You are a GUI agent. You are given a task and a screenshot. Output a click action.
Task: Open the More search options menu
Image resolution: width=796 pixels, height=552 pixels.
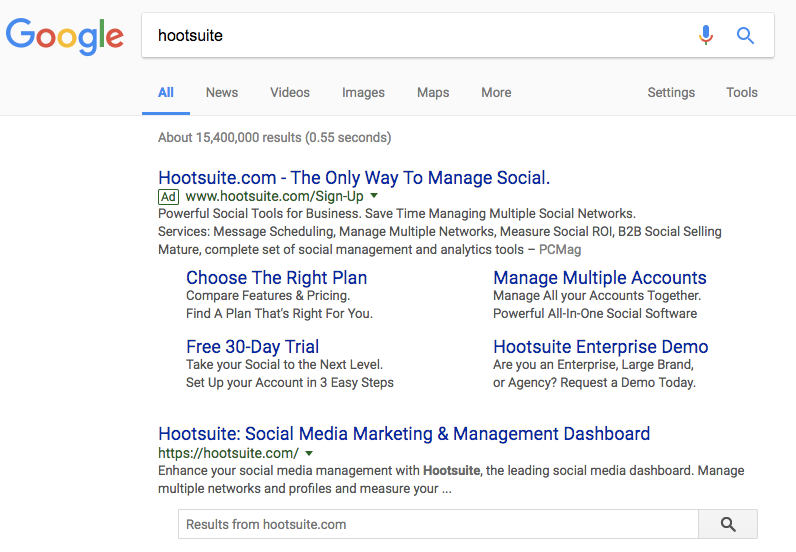point(496,92)
